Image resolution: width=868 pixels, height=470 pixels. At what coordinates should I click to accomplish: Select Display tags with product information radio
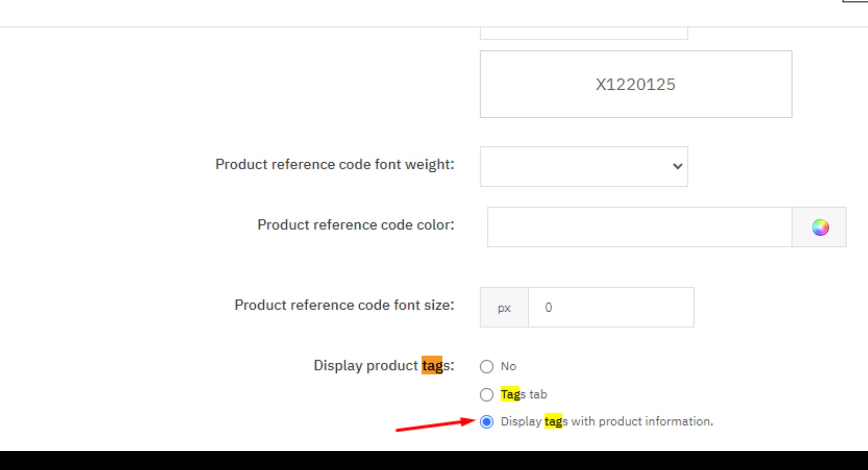(x=486, y=422)
